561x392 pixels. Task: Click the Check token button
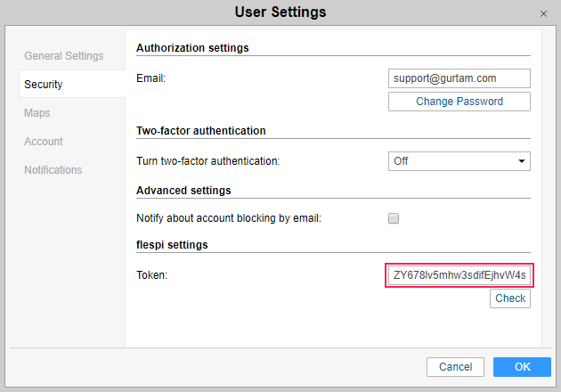(510, 298)
